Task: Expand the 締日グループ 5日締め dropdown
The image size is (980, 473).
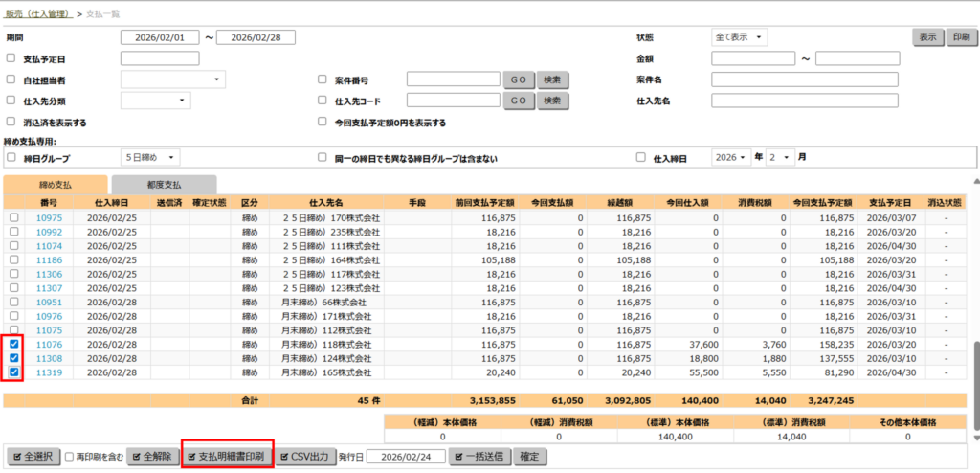Action: [x=149, y=157]
